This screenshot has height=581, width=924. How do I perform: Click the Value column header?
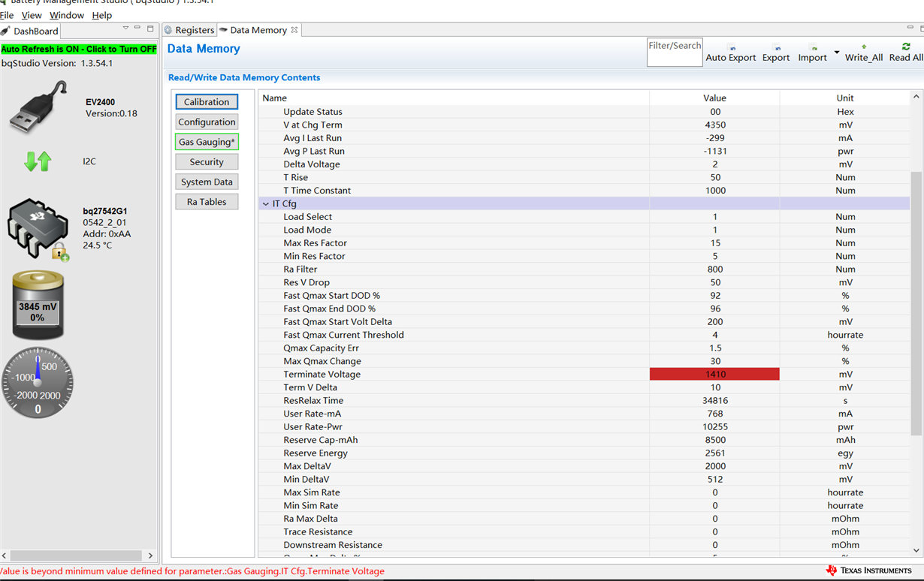714,98
